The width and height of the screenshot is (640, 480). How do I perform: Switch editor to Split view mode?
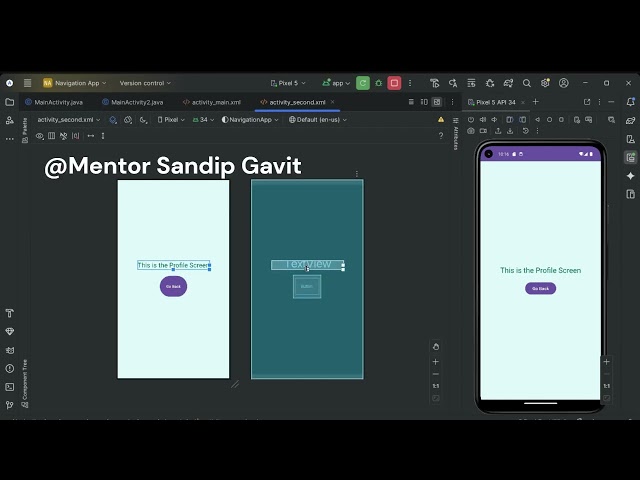click(424, 102)
